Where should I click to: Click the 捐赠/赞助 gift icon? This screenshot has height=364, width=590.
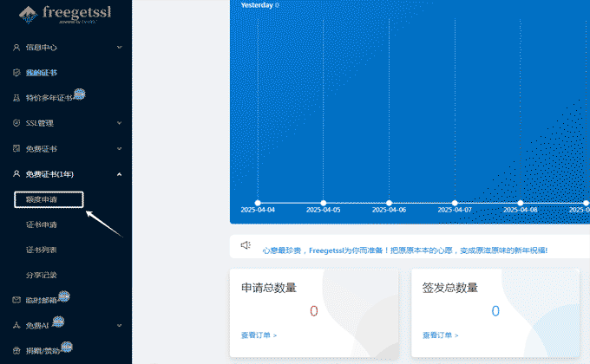[x=16, y=351]
